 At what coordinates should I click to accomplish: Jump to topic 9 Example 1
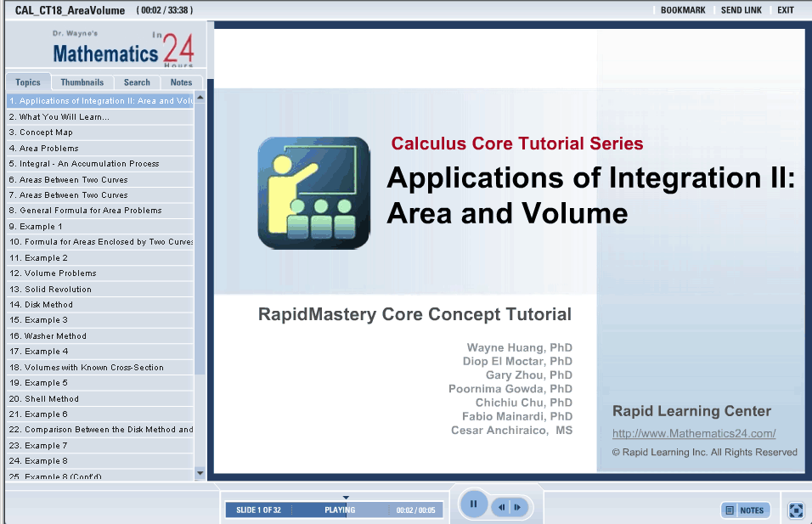coord(100,226)
